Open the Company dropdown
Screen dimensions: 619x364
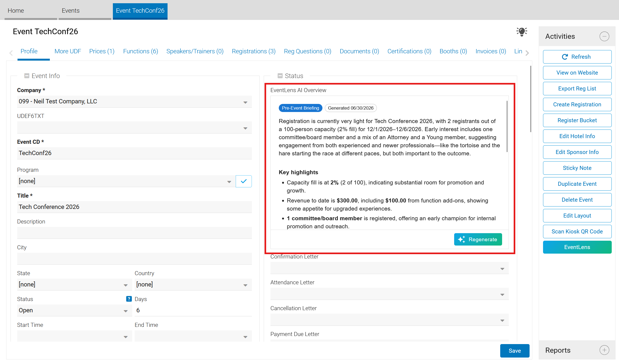(x=134, y=101)
